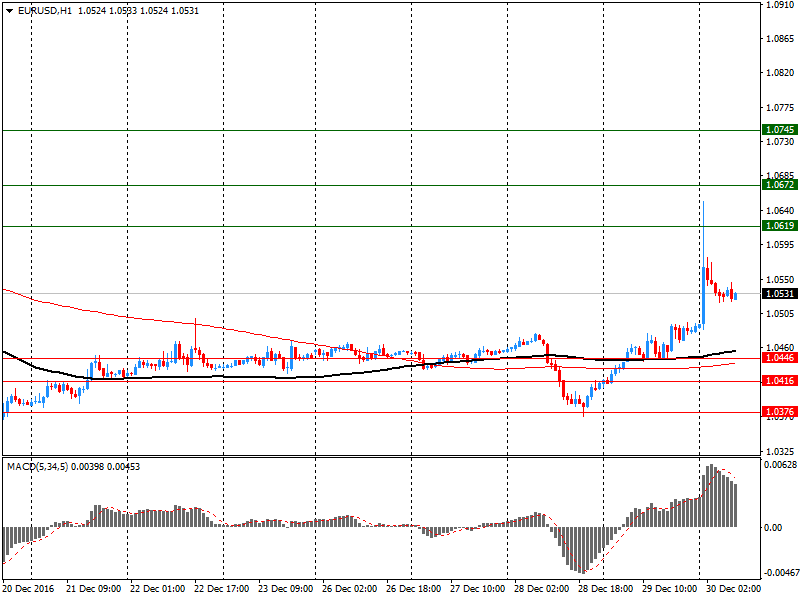Click the 1.0505 price scale value
Image resolution: width=800 pixels, height=600 pixels.
(x=780, y=314)
